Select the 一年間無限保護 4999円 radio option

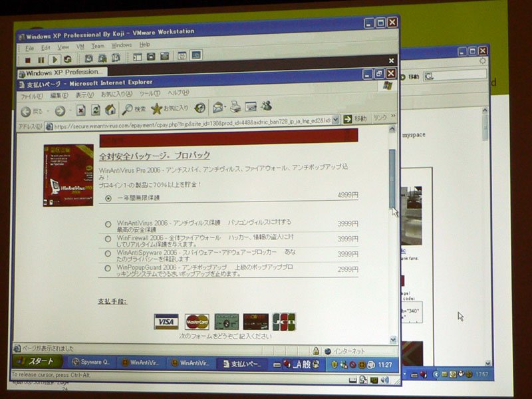coord(108,198)
